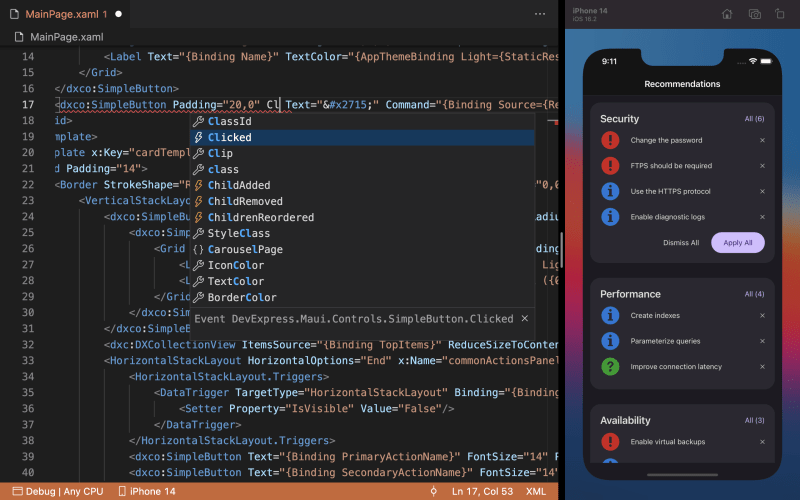800x500 pixels.
Task: Pick IconColor from the suggestions
Action: [x=362, y=265]
